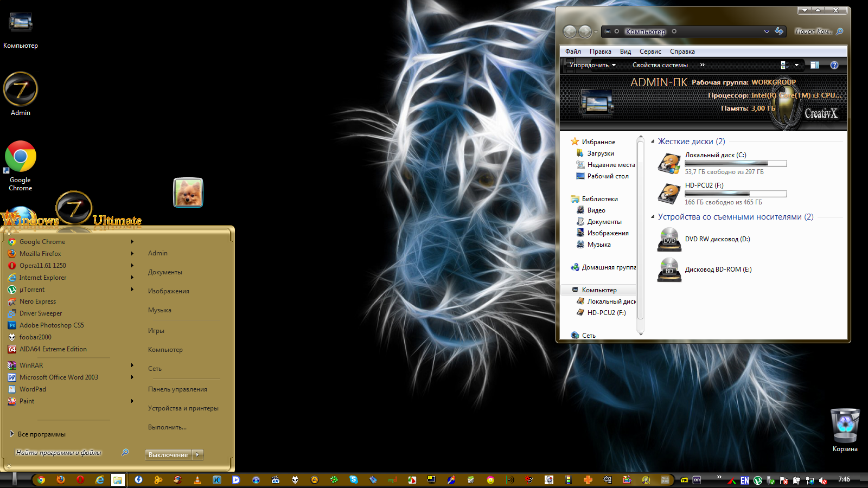Open Корзина (Recycle Bin) on the desktop

845,427
